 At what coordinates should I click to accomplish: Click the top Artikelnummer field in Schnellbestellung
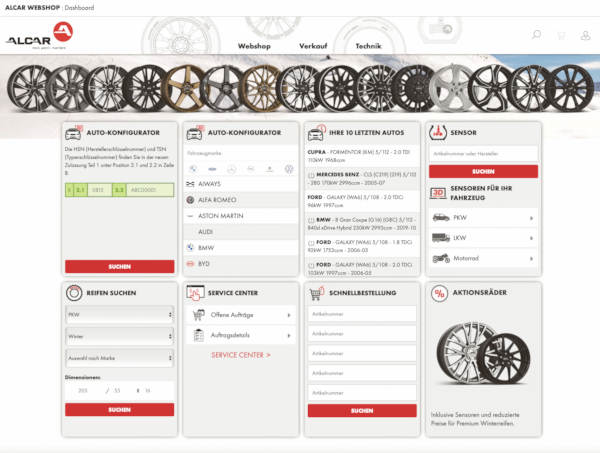(x=362, y=314)
